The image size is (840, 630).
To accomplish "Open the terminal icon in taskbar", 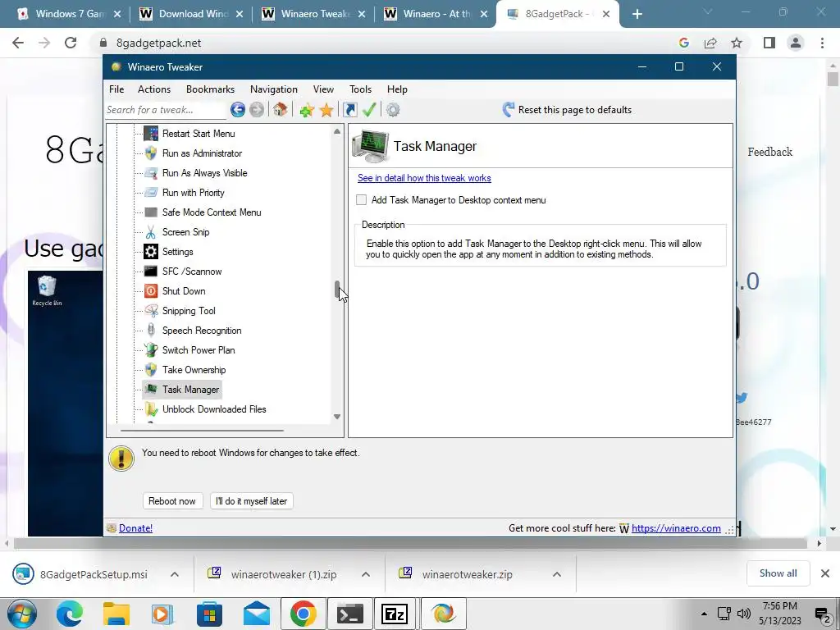I will pos(349,614).
